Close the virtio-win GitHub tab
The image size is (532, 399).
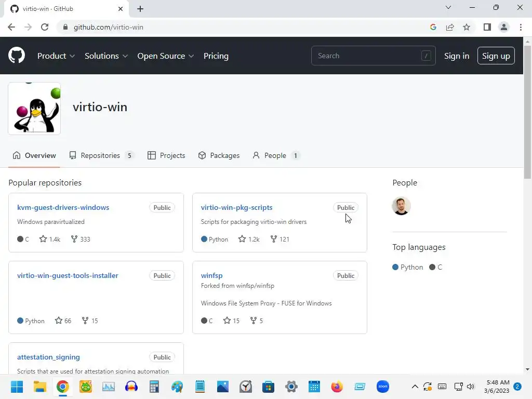(121, 9)
